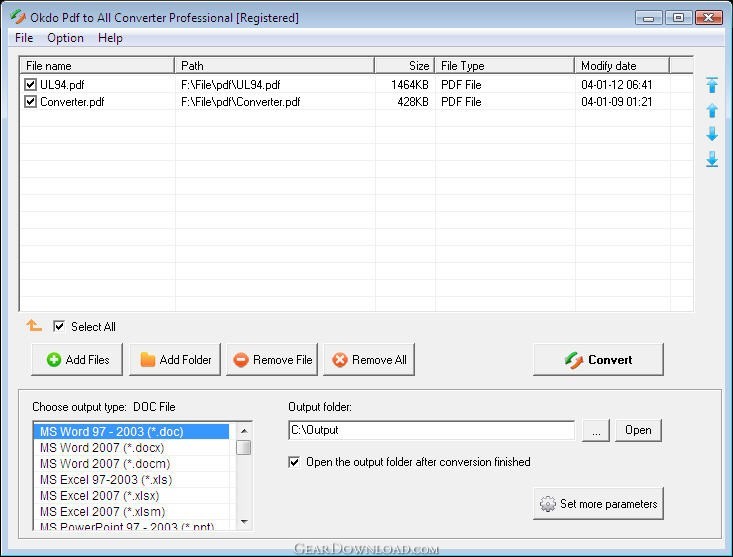
Task: Move selected file to bottom of list
Action: (x=711, y=159)
